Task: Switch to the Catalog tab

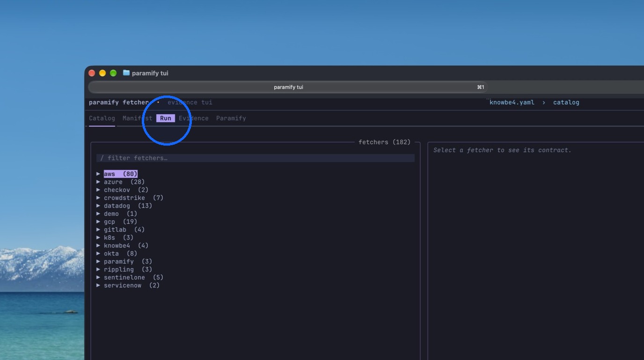Action: point(102,118)
